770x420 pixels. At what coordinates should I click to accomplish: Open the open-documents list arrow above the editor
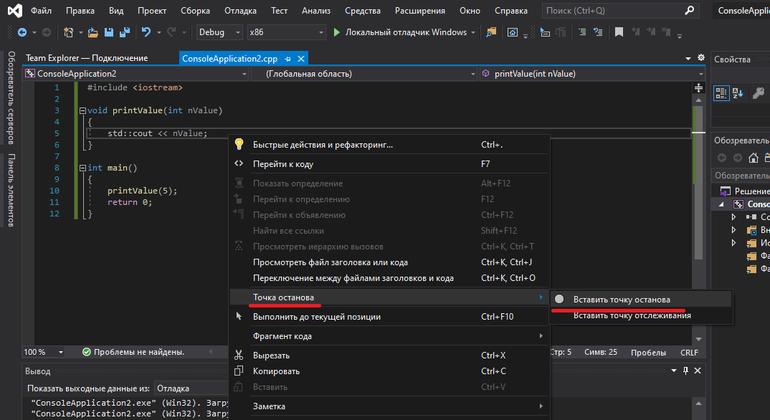click(x=688, y=58)
